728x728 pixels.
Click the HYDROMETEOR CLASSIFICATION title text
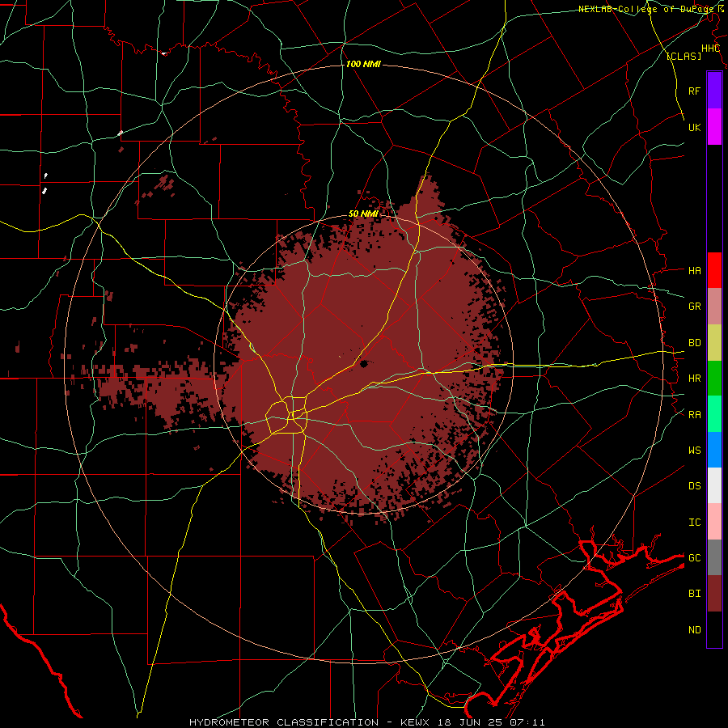pos(284,722)
